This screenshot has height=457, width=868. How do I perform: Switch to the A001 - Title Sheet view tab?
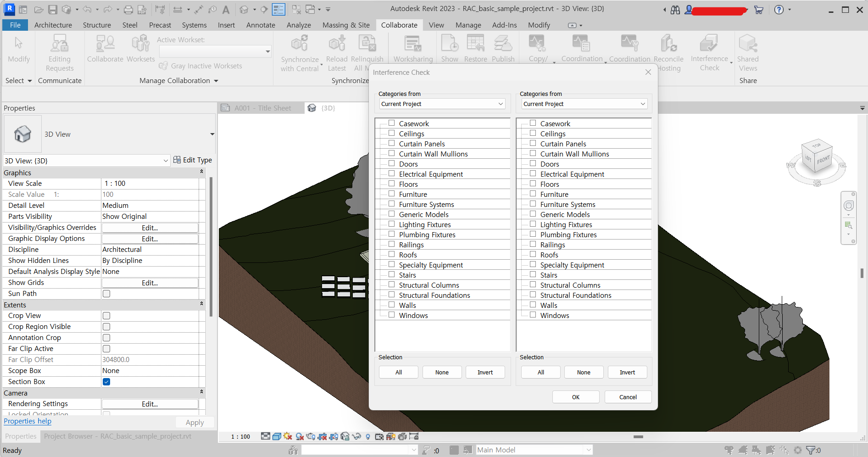point(262,108)
